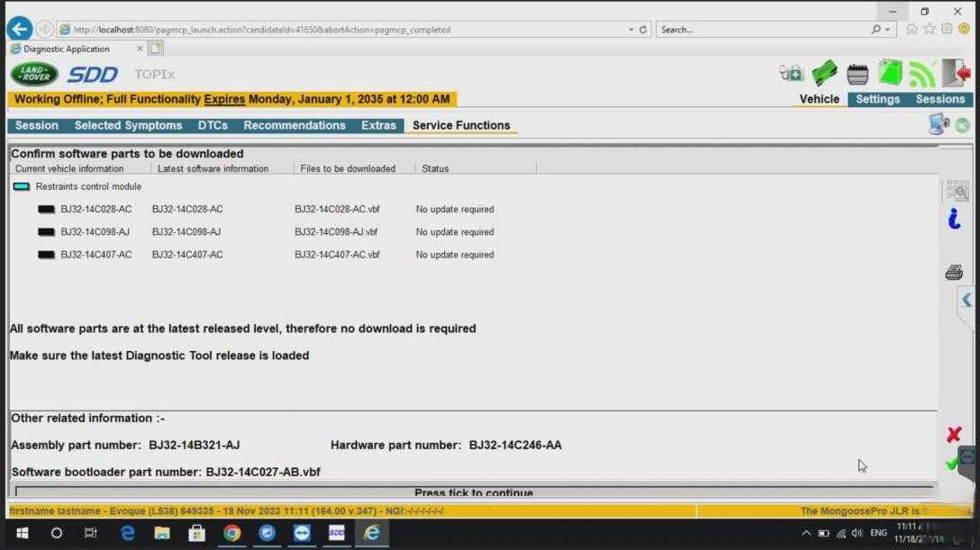Click the browser refresh icon
Screen dimensions: 980x550
click(x=642, y=30)
